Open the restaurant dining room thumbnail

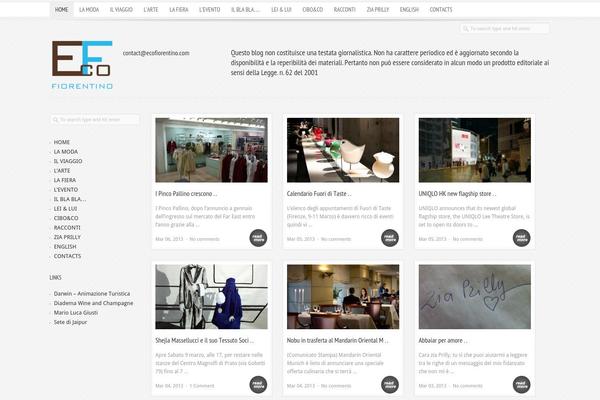tap(343, 297)
